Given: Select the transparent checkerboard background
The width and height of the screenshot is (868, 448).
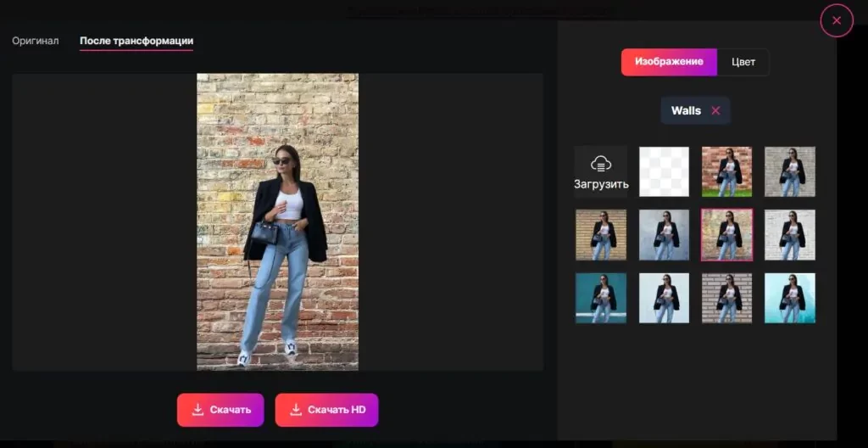Looking at the screenshot, I should tap(664, 171).
